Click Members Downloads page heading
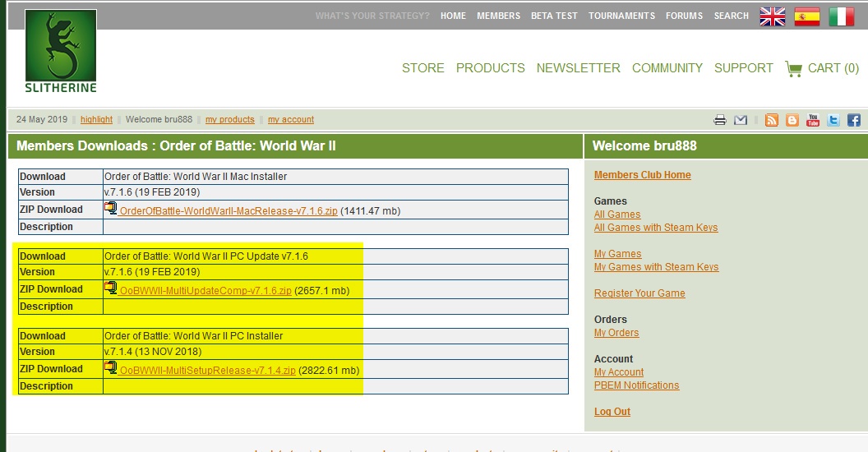This screenshot has width=868, height=452. coord(176,146)
